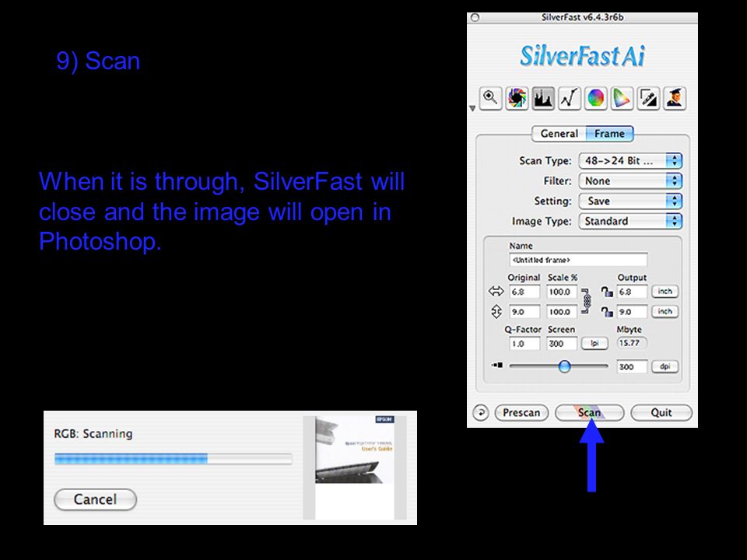This screenshot has width=747, height=560.
Task: Click the Output width field 6.8
Action: click(632, 292)
